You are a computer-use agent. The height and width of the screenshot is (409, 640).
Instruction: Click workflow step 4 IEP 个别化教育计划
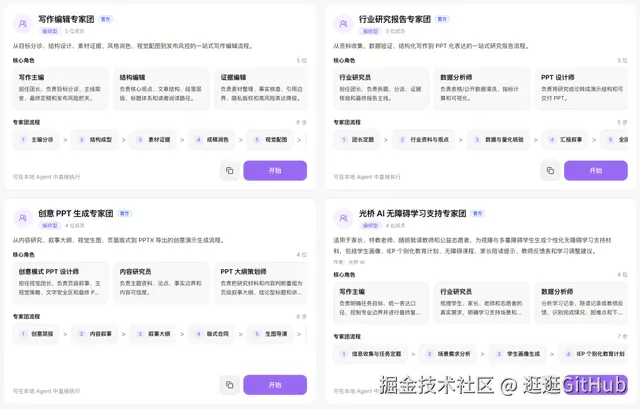[593, 354]
